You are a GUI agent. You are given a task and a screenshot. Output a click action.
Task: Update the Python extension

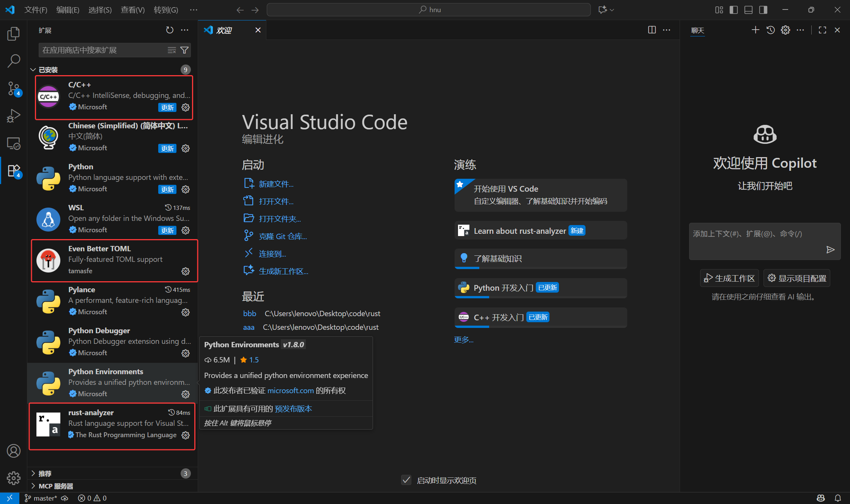167,189
